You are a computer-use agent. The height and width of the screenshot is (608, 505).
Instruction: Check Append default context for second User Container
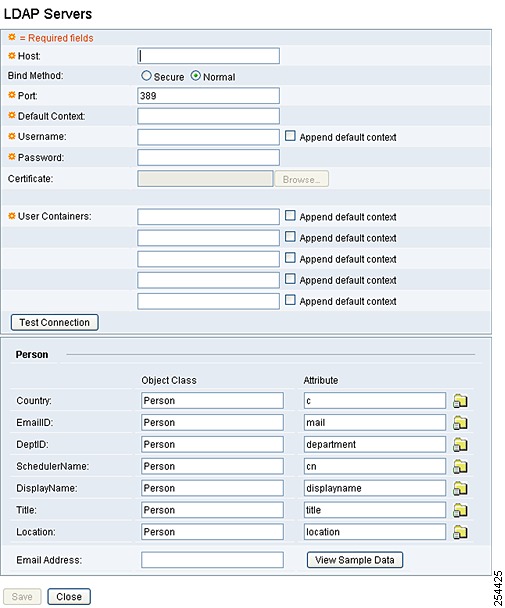pos(290,237)
